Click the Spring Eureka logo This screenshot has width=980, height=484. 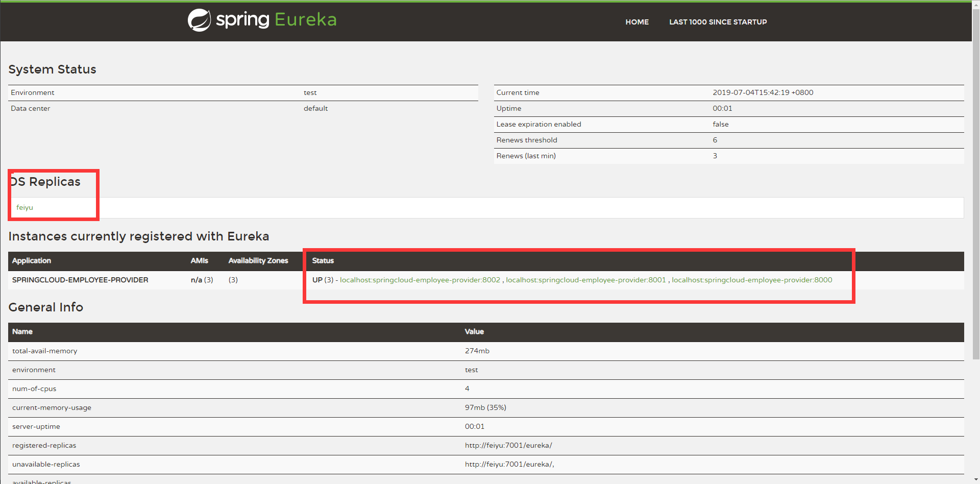262,20
